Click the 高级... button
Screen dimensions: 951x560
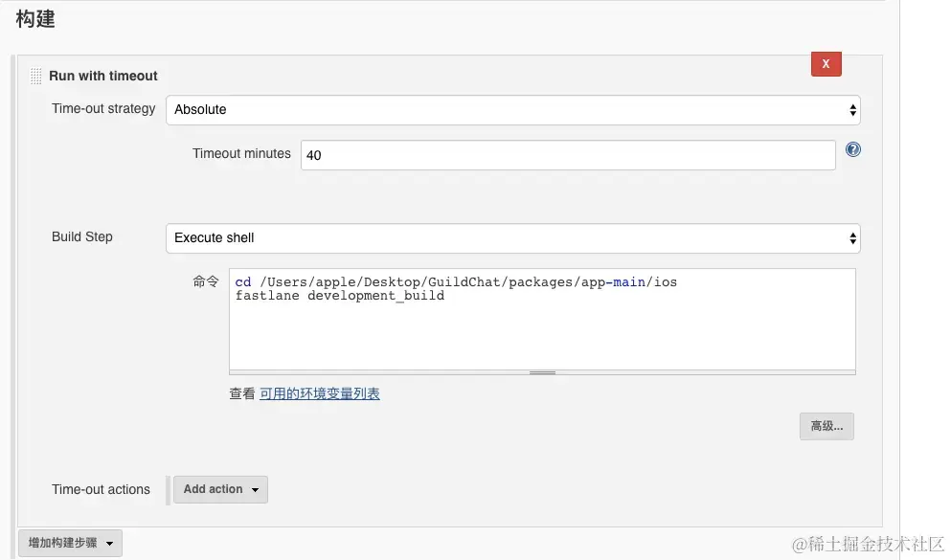click(826, 426)
